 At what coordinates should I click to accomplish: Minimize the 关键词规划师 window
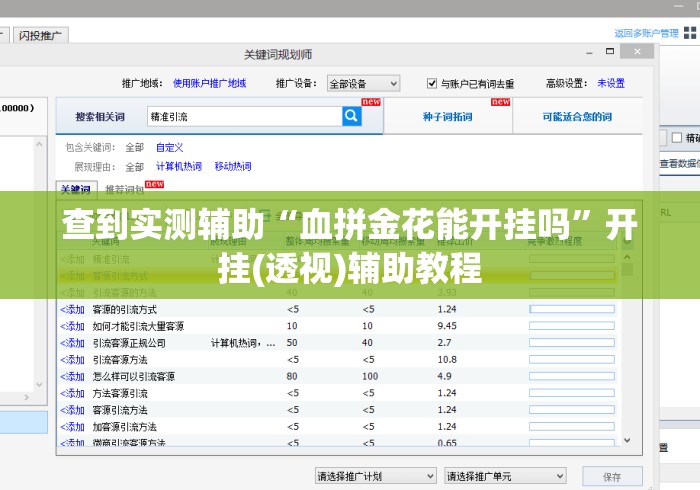(x=589, y=52)
